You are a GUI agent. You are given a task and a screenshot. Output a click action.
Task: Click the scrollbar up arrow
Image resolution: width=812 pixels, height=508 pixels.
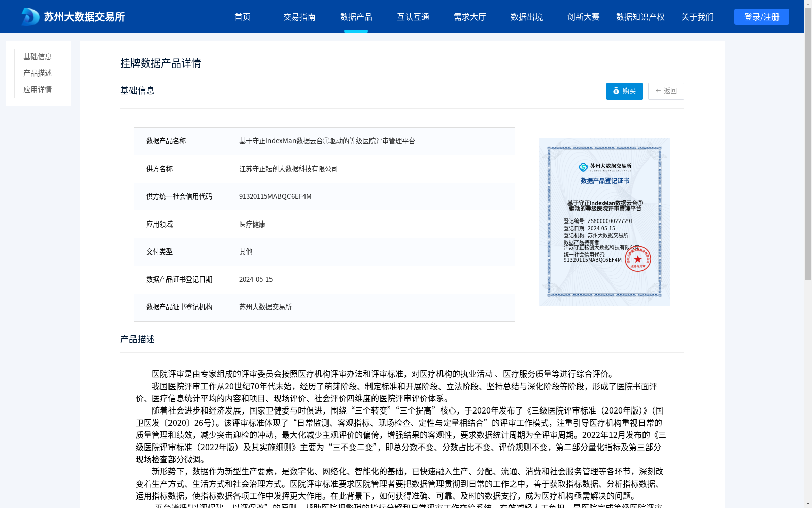tap(808, 4)
